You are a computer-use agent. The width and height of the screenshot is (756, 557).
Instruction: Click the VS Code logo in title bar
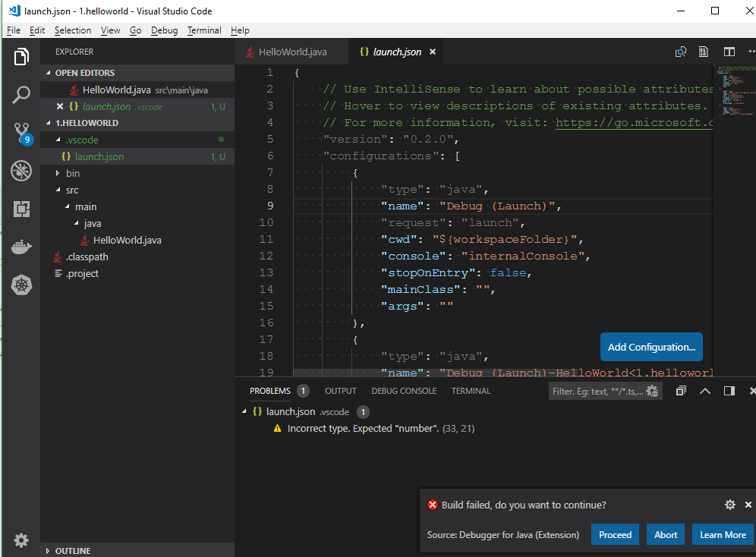(14, 11)
